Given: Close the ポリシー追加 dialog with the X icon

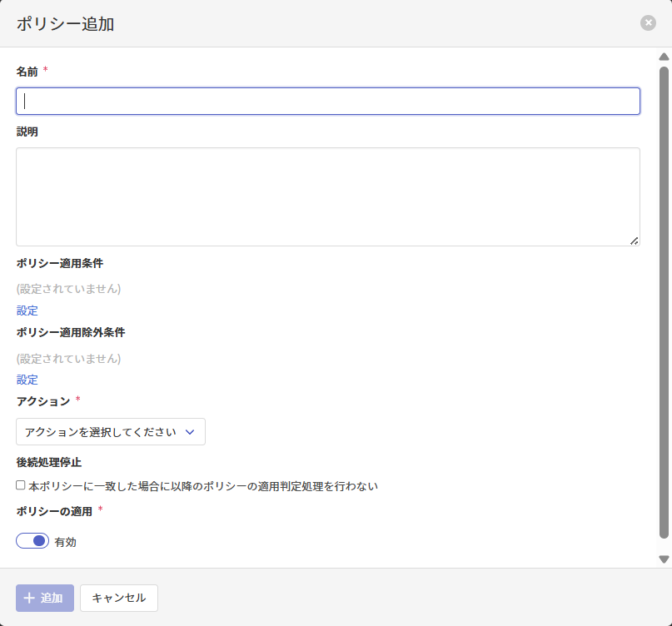Looking at the screenshot, I should [648, 23].
